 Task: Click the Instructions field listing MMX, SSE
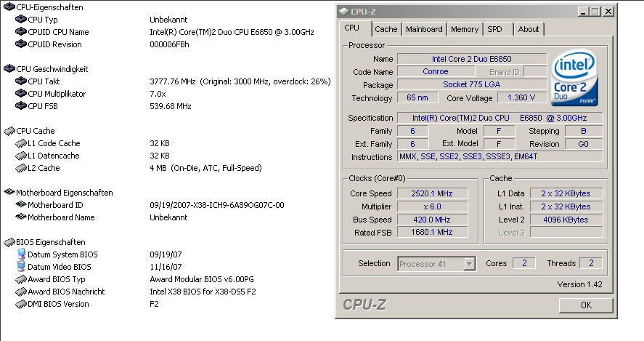click(x=500, y=157)
